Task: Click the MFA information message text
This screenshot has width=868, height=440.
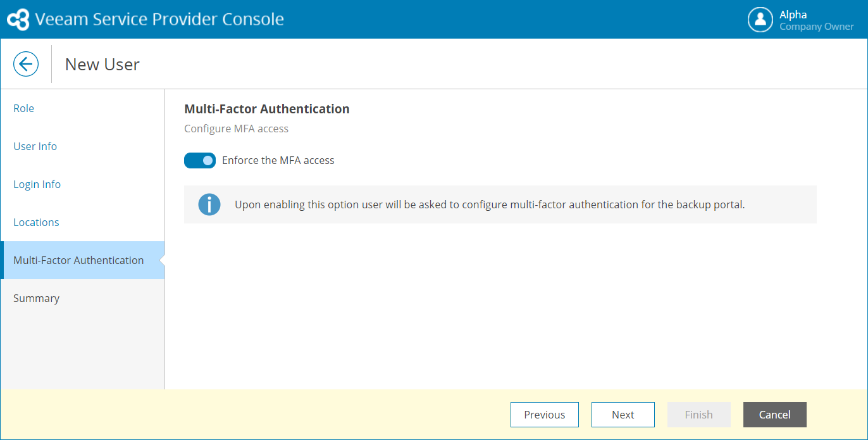Action: (490, 204)
